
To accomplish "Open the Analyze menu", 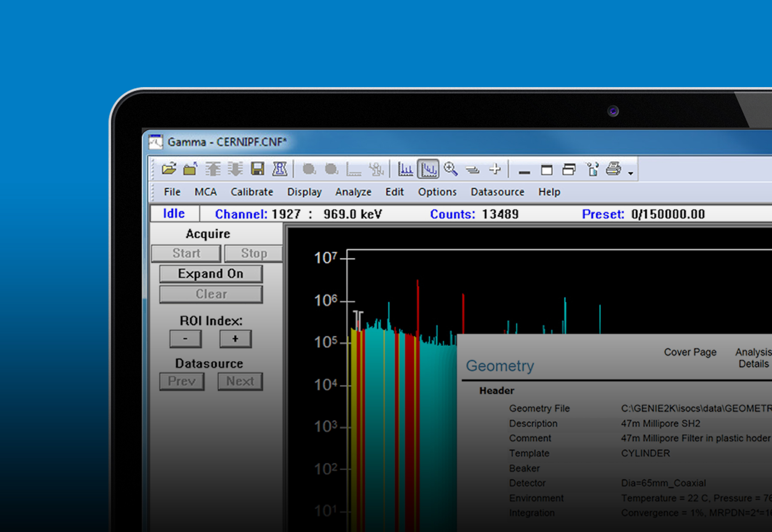I will click(x=353, y=192).
